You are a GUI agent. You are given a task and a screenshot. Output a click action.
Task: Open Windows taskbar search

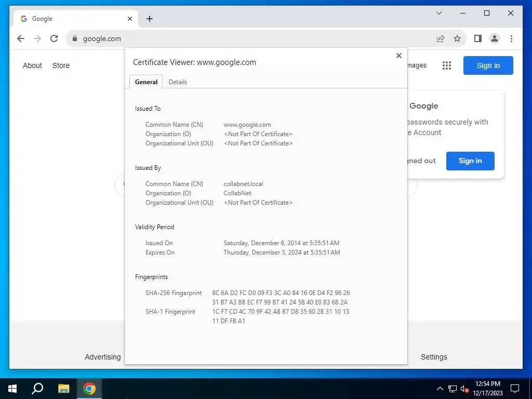pos(37,389)
